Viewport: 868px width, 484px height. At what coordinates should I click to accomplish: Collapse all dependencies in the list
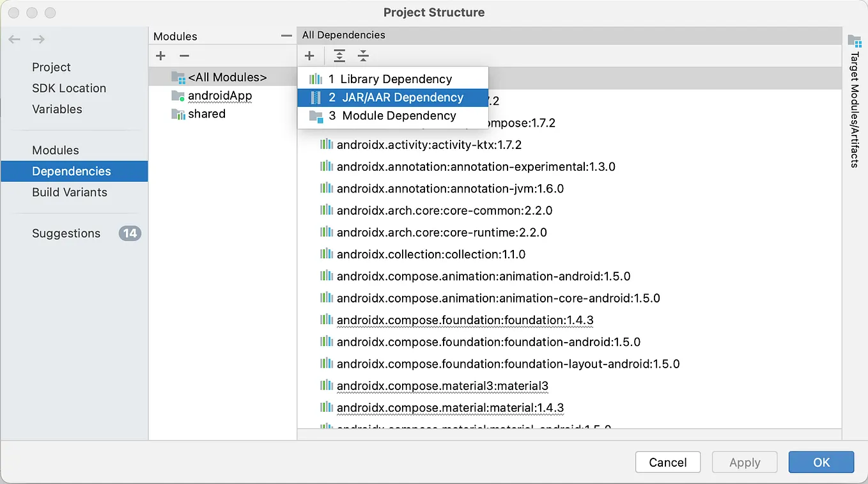363,56
